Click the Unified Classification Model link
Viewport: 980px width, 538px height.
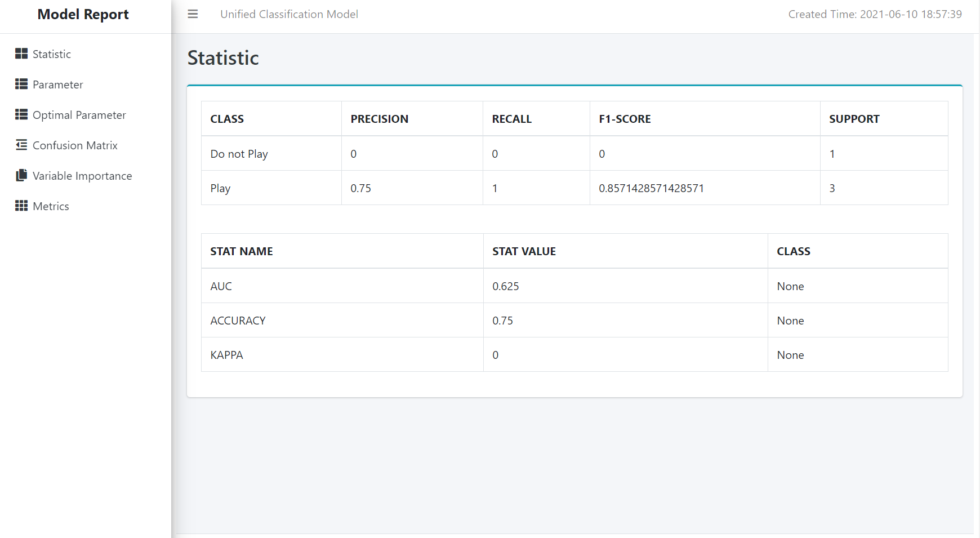tap(289, 14)
